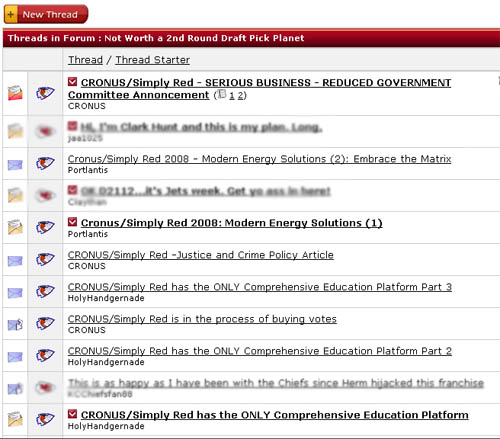
Task: Sort by Thread column header
Action: [85, 60]
